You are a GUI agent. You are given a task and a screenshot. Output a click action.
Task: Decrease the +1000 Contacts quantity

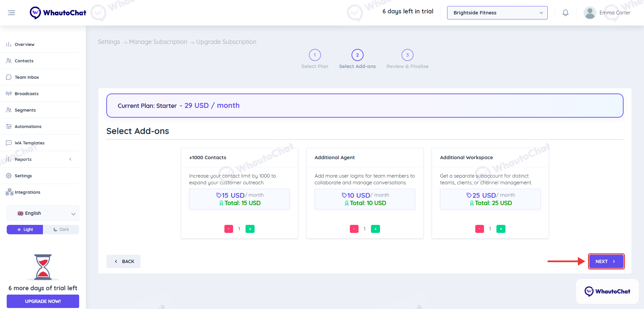point(229,229)
